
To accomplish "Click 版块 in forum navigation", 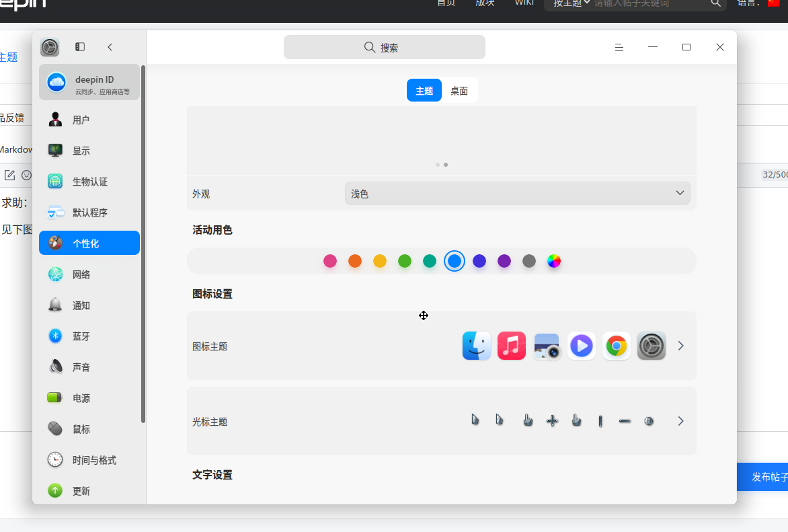I will tap(485, 3).
